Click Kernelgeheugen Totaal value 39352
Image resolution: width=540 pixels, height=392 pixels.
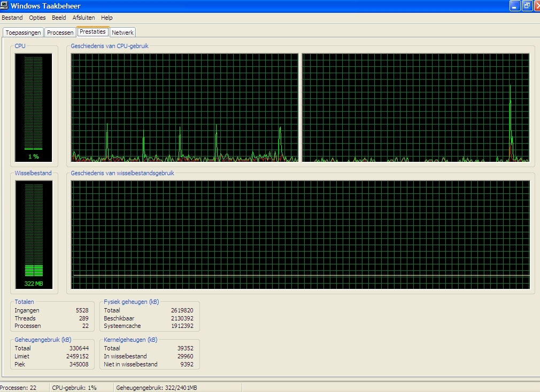pyautogui.click(x=186, y=348)
